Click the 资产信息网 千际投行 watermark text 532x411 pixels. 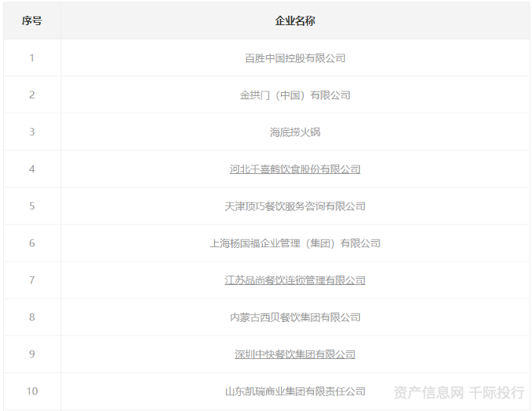(459, 392)
